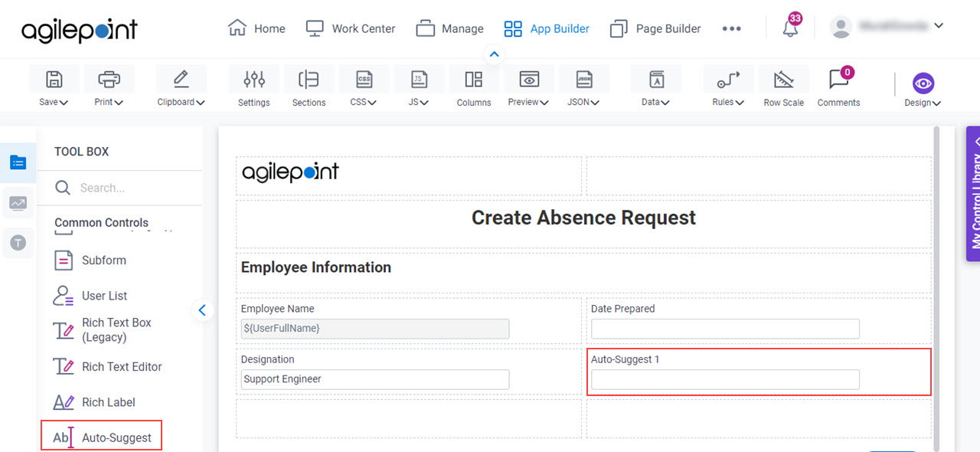This screenshot has height=452, width=980.
Task: Click the Print icon in toolbar
Action: click(x=109, y=80)
